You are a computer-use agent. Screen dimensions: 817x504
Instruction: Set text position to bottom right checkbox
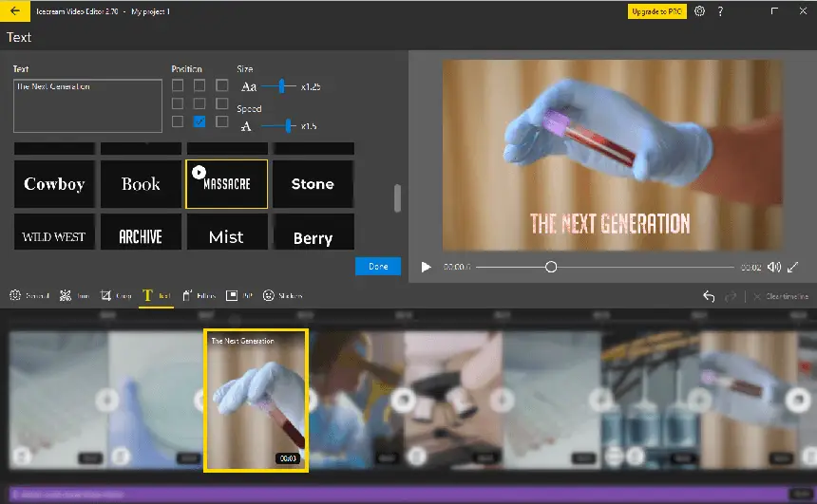(222, 121)
